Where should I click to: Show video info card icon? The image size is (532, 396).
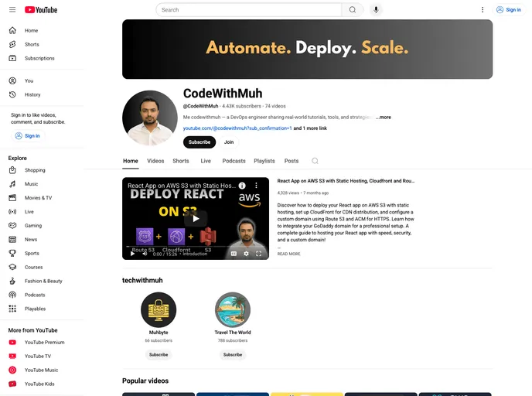tap(242, 186)
